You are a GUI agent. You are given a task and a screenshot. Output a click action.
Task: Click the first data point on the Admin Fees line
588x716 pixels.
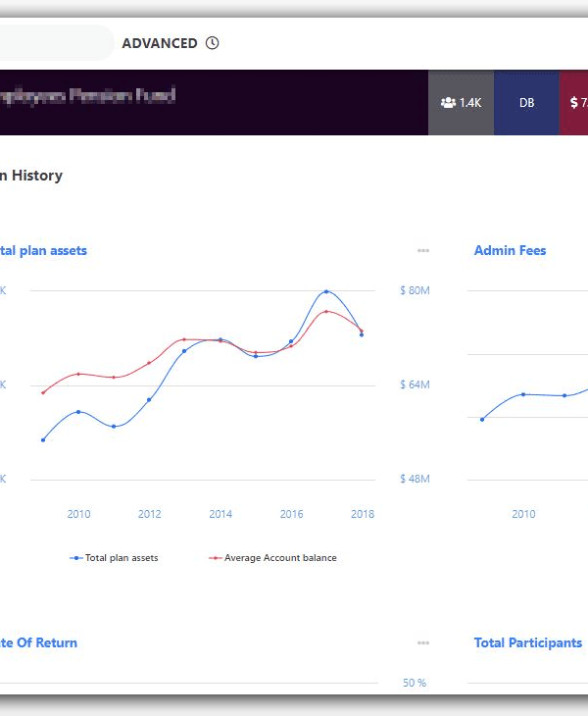(x=482, y=419)
